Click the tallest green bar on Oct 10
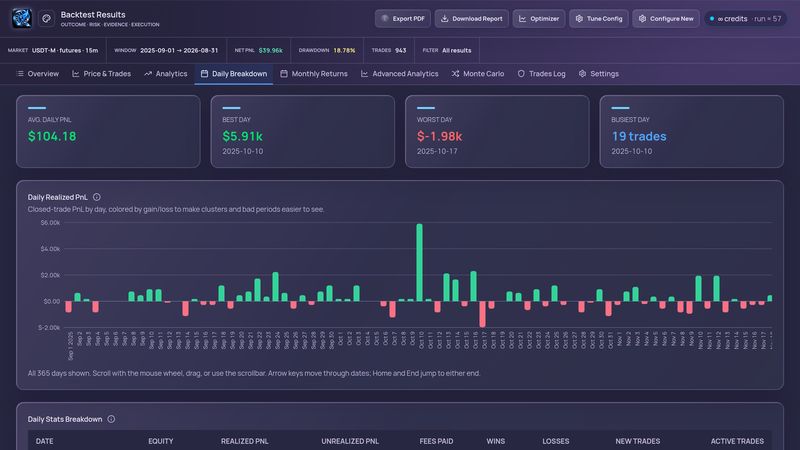 [419, 262]
